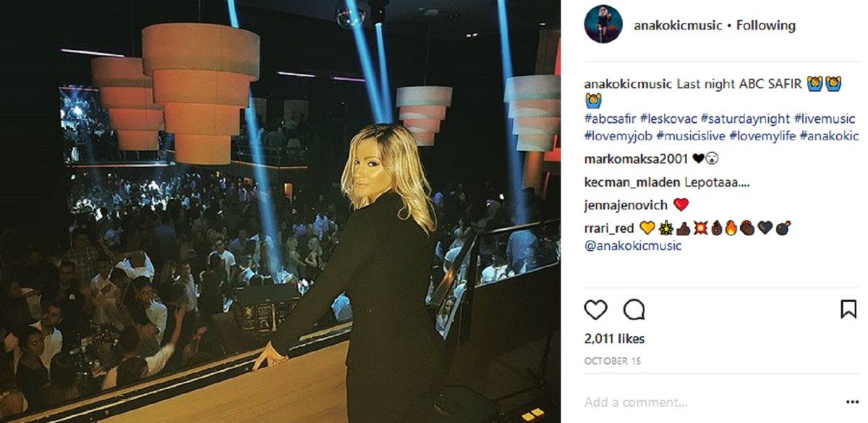View the 2,011 likes list

click(614, 339)
